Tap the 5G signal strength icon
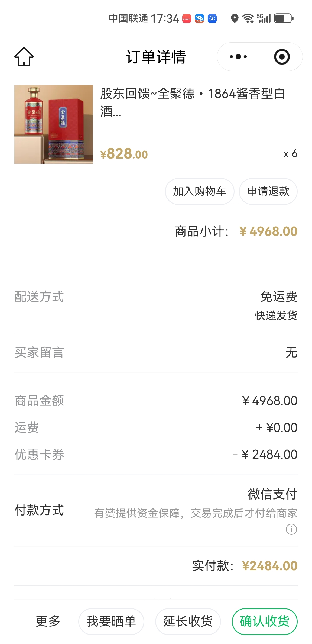 (264, 18)
